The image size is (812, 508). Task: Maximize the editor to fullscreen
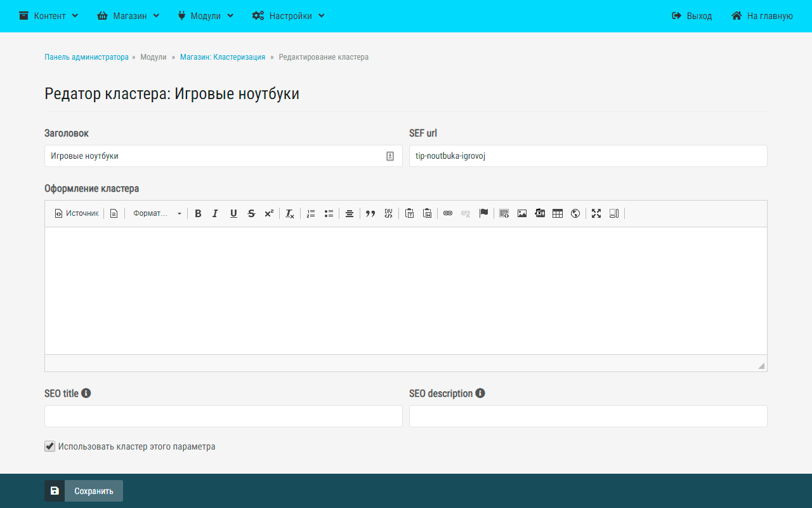tap(596, 213)
